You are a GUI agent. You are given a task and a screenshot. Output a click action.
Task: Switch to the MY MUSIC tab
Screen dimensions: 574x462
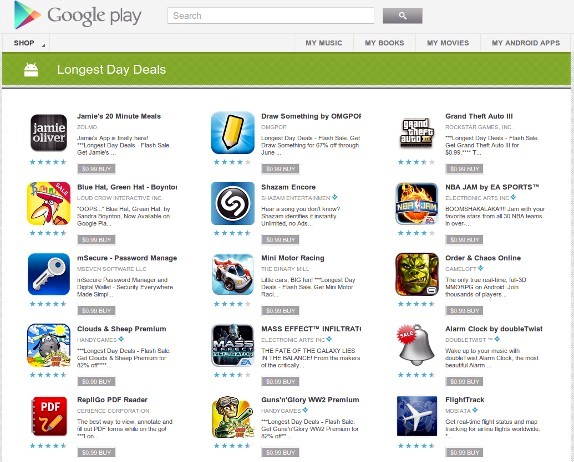click(324, 43)
